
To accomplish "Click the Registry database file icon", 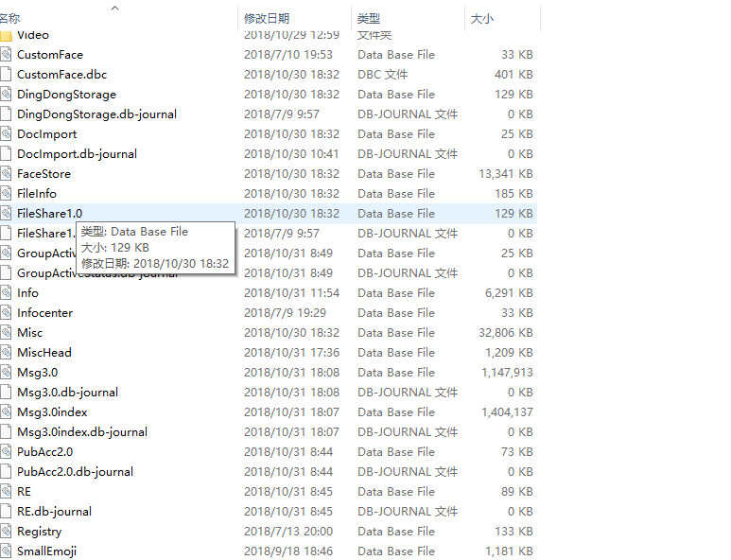I will click(x=6, y=532).
